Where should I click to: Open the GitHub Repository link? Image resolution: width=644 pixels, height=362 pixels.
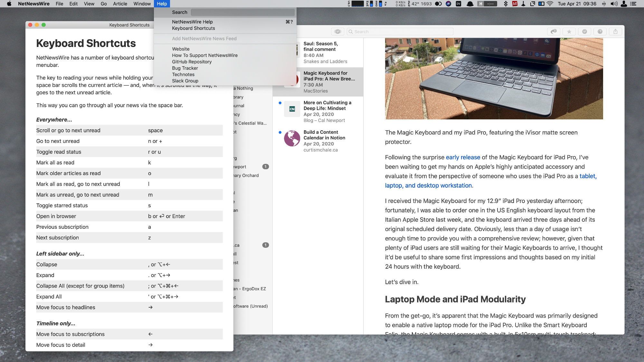tap(192, 61)
